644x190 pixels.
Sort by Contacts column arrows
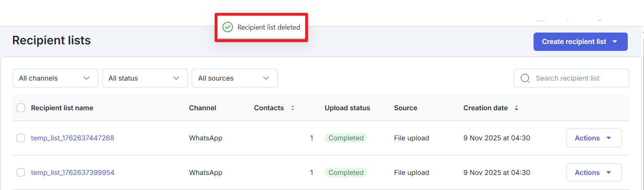pos(293,108)
